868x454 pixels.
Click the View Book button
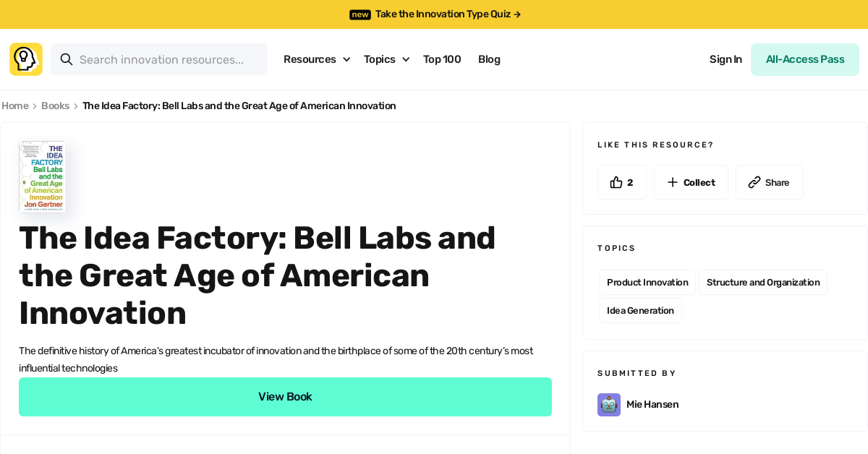[x=285, y=396]
